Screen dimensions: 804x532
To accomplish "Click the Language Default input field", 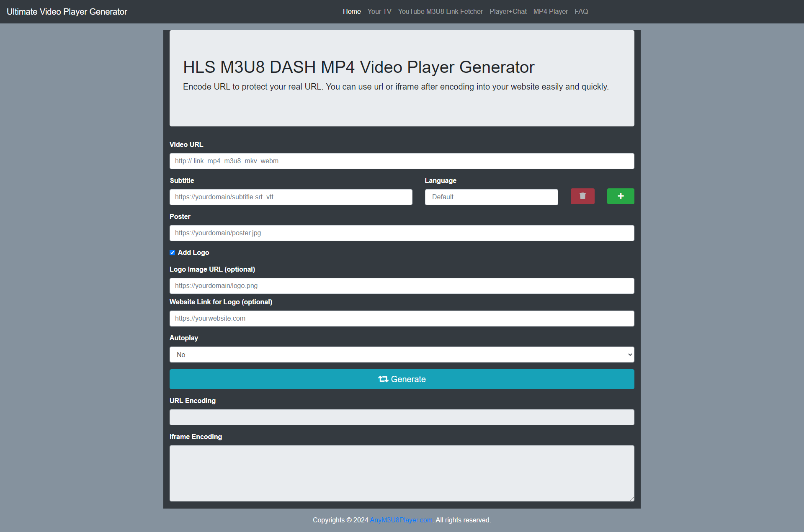I will pos(491,197).
